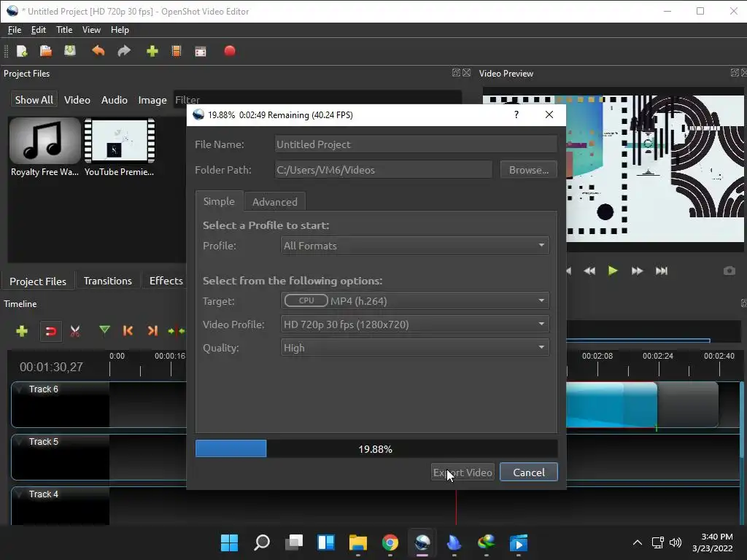The image size is (747, 560).
Task: Toggle the razor scissors tool
Action: [x=75, y=331]
